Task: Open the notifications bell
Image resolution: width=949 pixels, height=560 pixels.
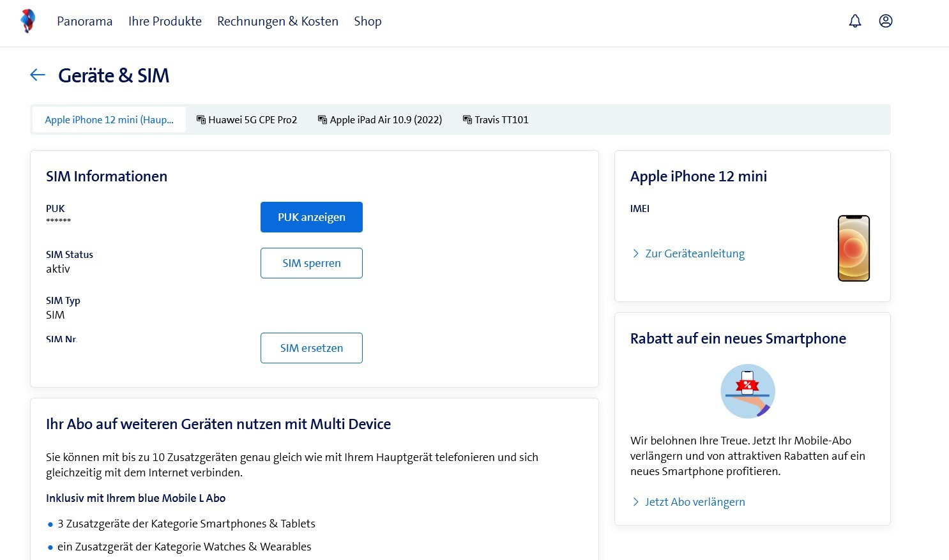Action: coord(854,21)
